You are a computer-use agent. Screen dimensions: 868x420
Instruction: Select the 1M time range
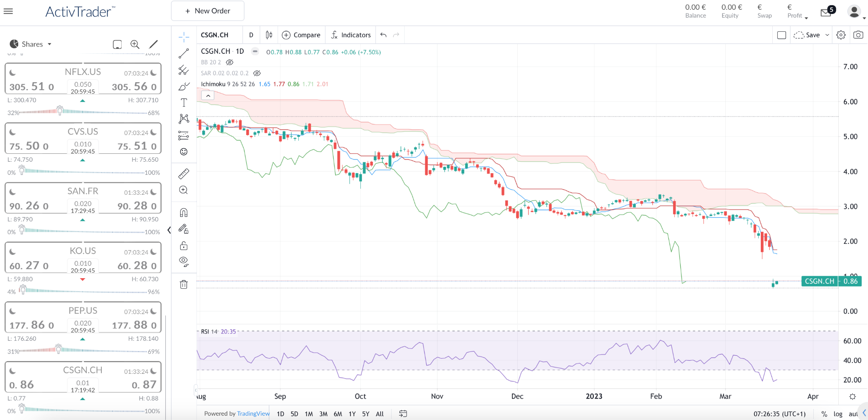point(309,414)
